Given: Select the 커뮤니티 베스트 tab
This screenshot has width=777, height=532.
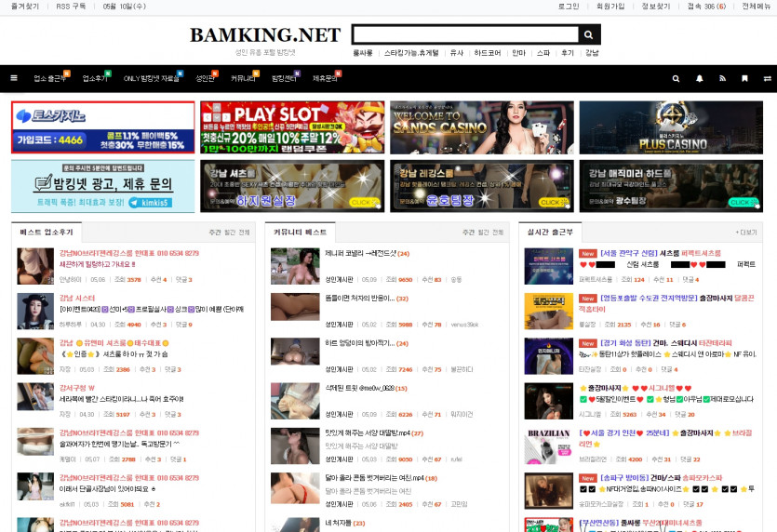Looking at the screenshot, I should click(300, 232).
